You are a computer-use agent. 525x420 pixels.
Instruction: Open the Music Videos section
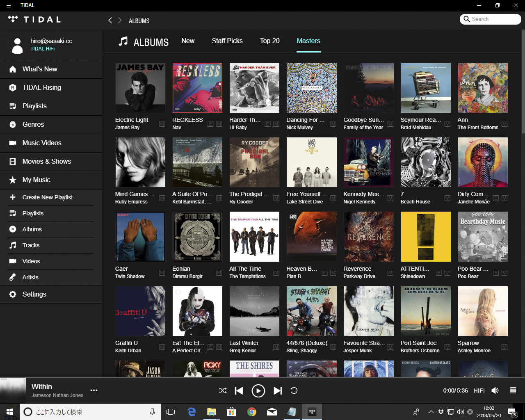pos(42,143)
